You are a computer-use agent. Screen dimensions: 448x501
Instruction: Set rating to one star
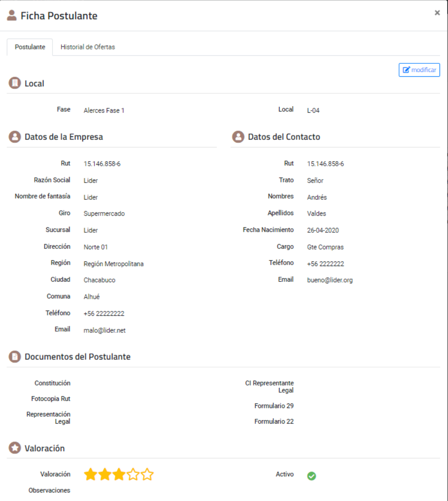(x=91, y=474)
